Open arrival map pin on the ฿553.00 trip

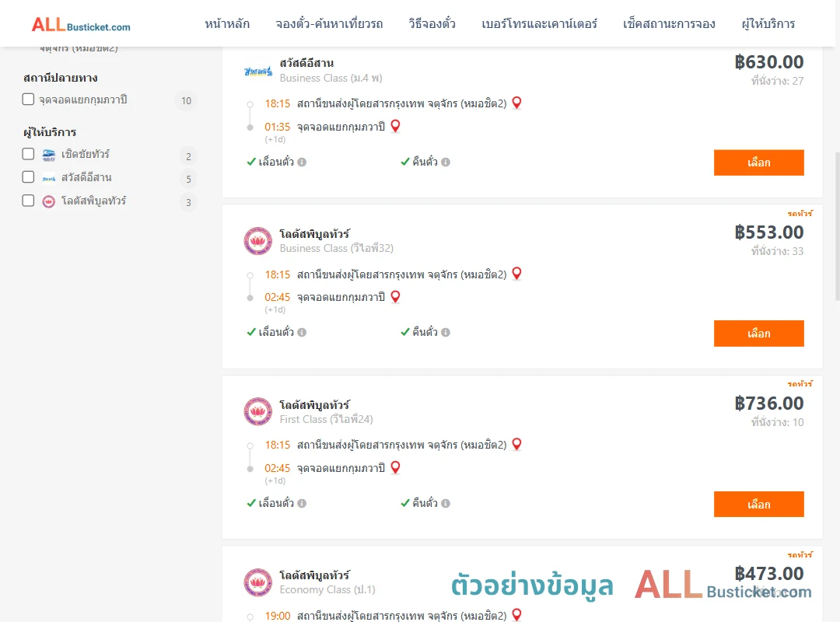(395, 296)
